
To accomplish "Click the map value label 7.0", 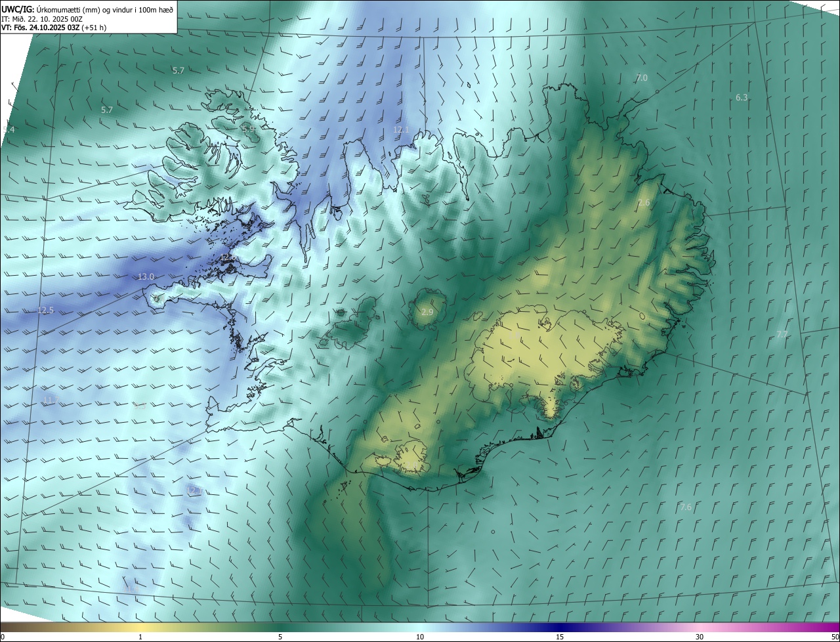I will tap(642, 77).
